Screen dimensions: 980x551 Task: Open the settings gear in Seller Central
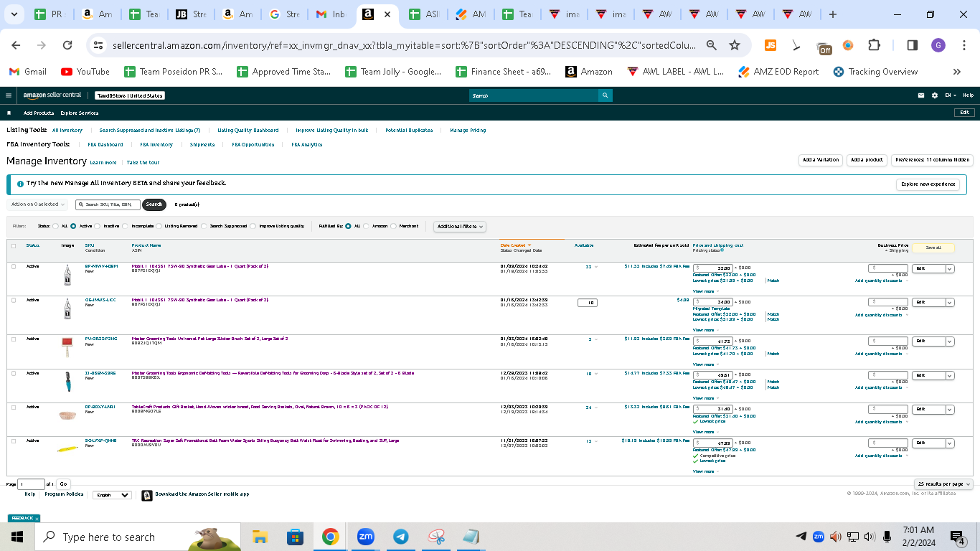pos(935,95)
